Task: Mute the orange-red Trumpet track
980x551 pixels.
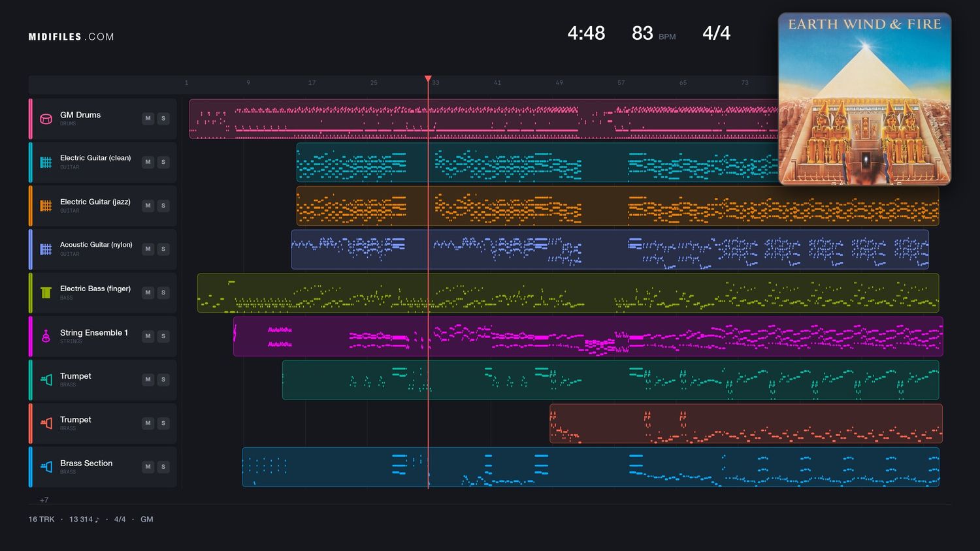Action: tap(148, 423)
